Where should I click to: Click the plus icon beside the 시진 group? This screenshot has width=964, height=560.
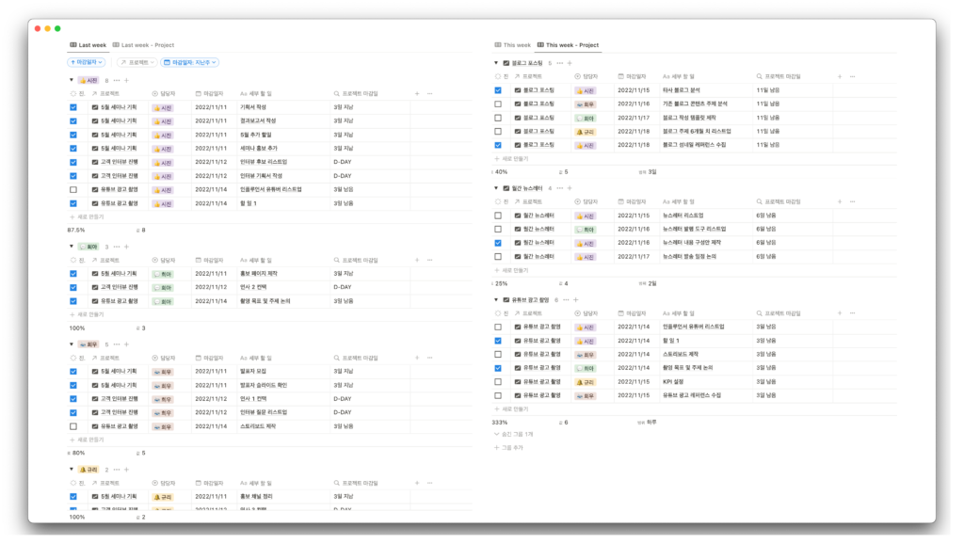[126, 80]
